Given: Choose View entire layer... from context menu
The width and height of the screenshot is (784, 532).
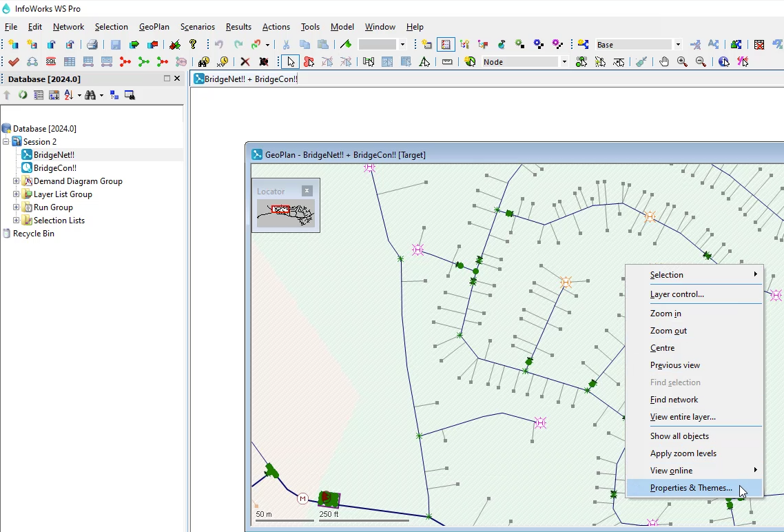Looking at the screenshot, I should [x=694, y=417].
